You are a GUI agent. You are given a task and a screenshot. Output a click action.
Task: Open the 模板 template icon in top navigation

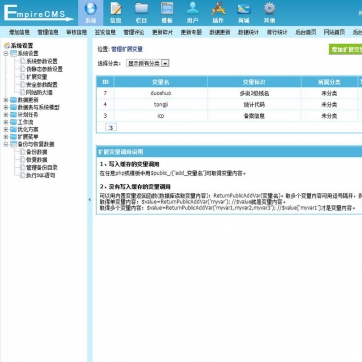pos(167,9)
